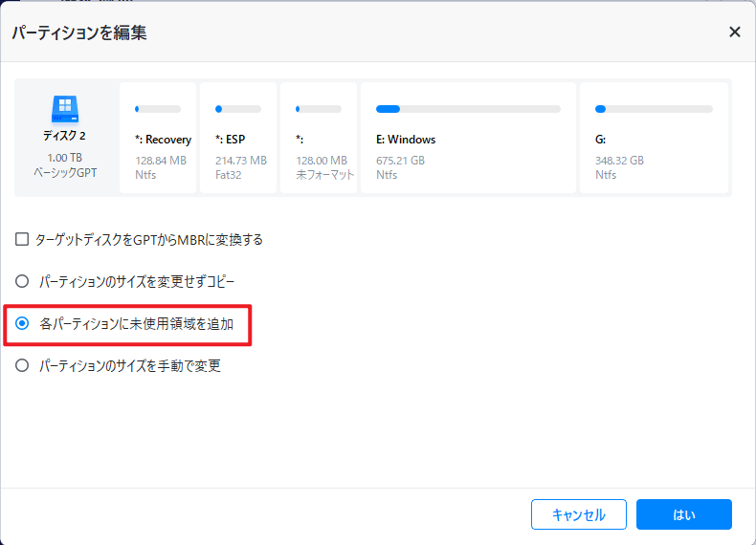Screen dimensions: 756x545
Task: Click the 214.73 MB size text
Action: coord(241,161)
